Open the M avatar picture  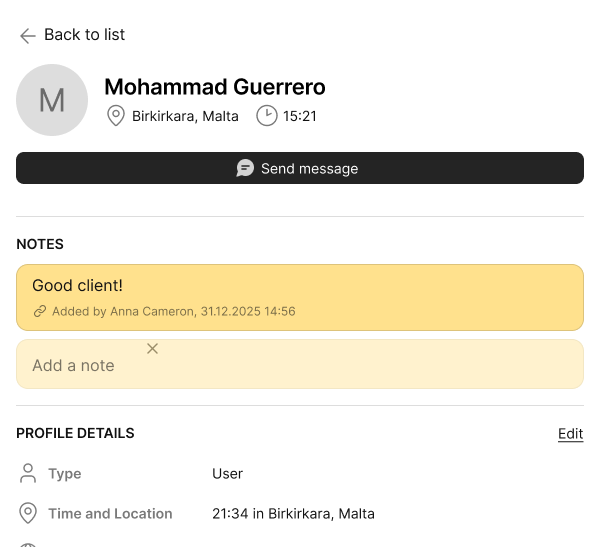(52, 100)
